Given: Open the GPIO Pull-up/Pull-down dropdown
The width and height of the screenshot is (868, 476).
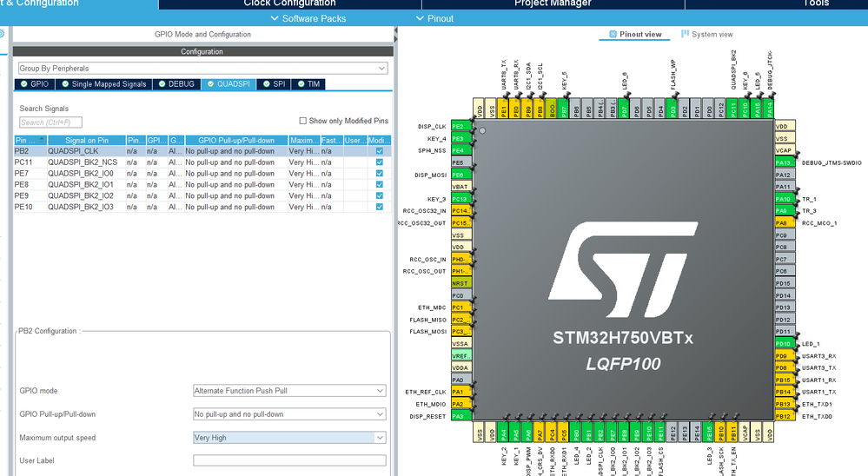Looking at the screenshot, I should [x=289, y=414].
